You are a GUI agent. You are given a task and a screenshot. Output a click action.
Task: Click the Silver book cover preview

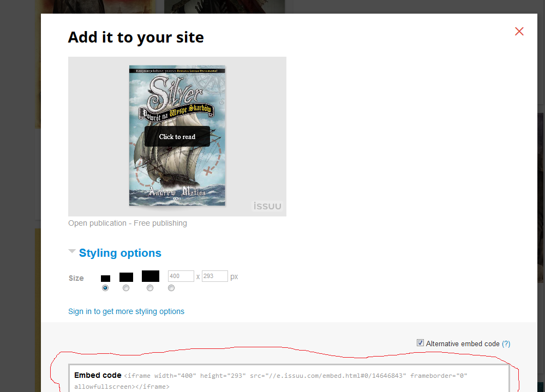point(177,135)
